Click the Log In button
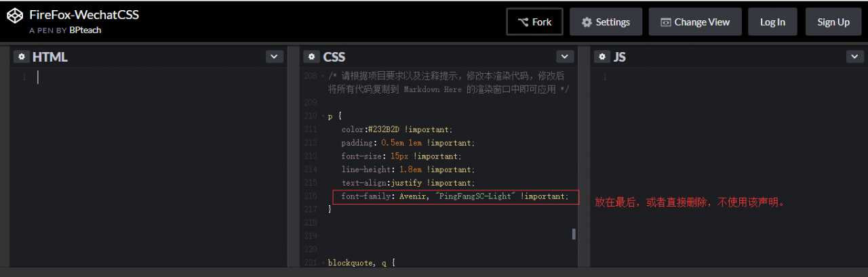Screen dimensions: 868x277 tap(772, 22)
